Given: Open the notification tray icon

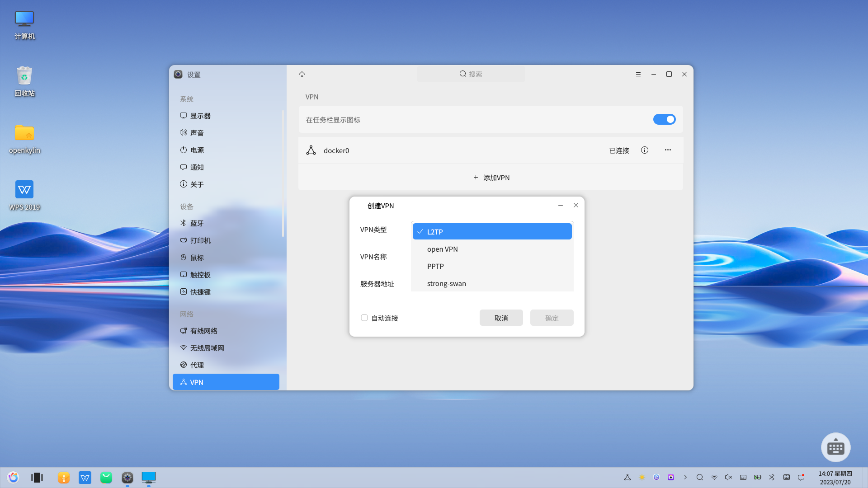Looking at the screenshot, I should 801,477.
